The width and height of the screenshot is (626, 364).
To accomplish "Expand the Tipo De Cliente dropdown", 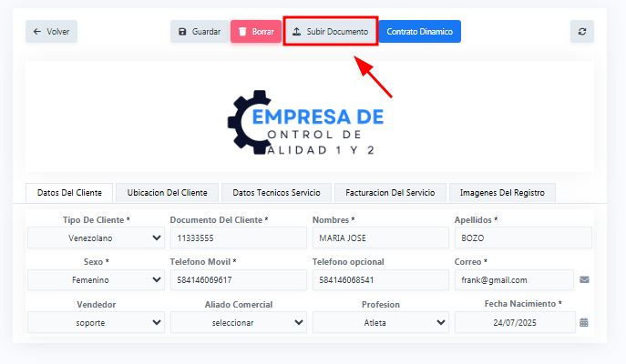I will tap(96, 238).
